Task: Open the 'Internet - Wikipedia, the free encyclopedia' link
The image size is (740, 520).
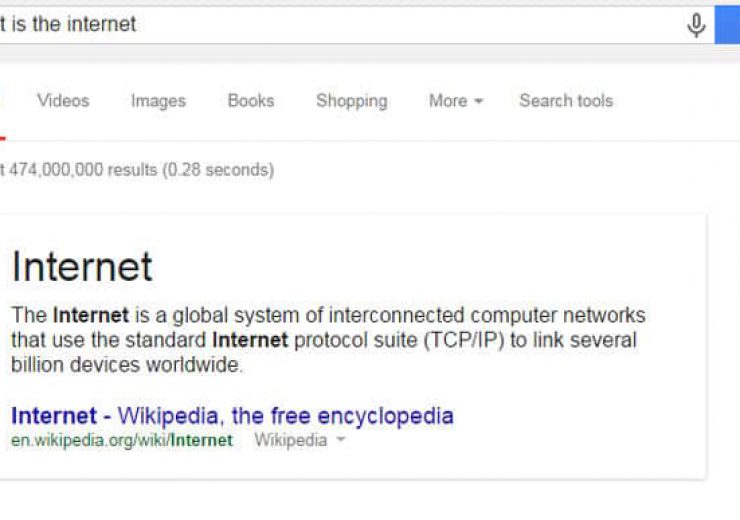Action: tap(232, 415)
